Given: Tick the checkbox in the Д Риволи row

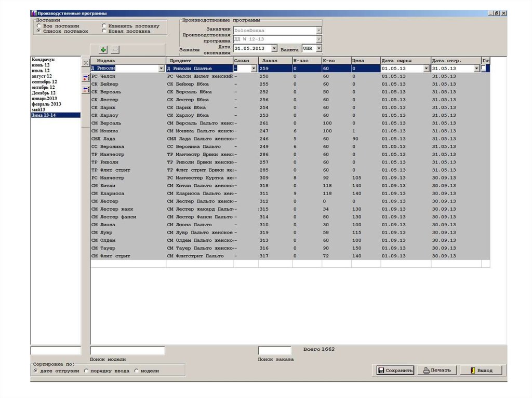Looking at the screenshot, I should (x=484, y=68).
